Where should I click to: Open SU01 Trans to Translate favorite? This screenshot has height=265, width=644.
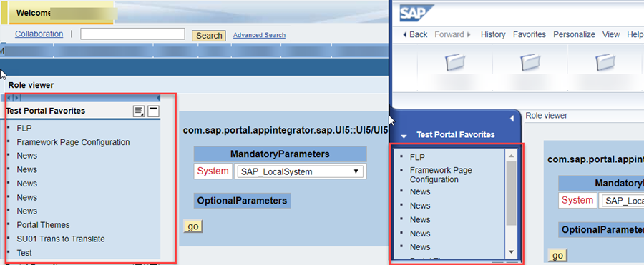pos(61,239)
